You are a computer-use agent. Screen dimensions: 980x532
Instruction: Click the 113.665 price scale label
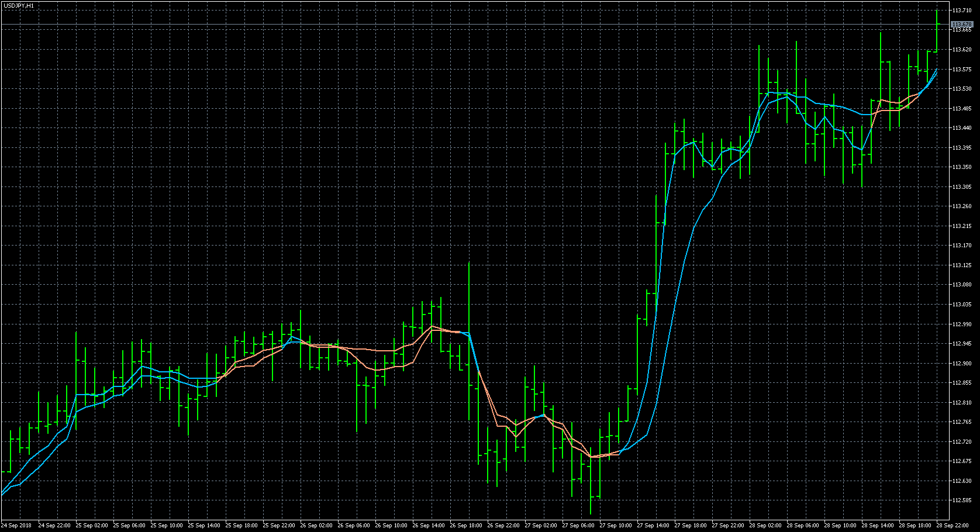pyautogui.click(x=962, y=30)
